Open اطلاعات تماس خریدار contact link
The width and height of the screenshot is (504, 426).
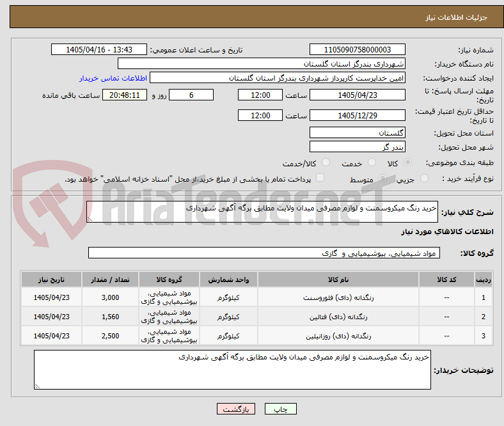(113, 78)
